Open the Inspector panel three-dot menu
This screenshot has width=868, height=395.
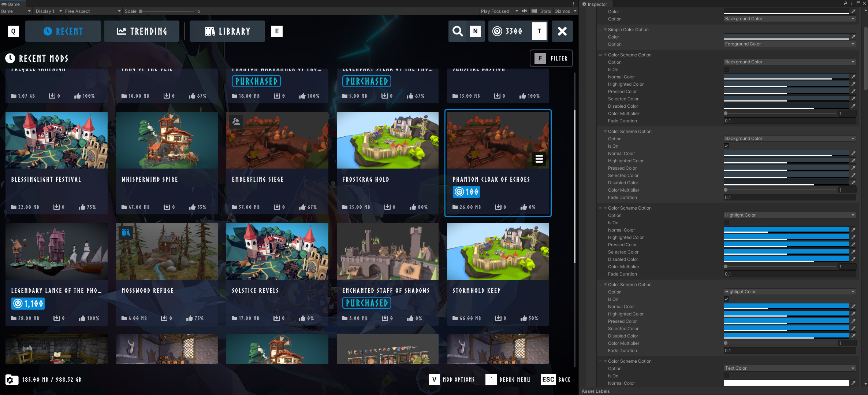[x=852, y=3]
